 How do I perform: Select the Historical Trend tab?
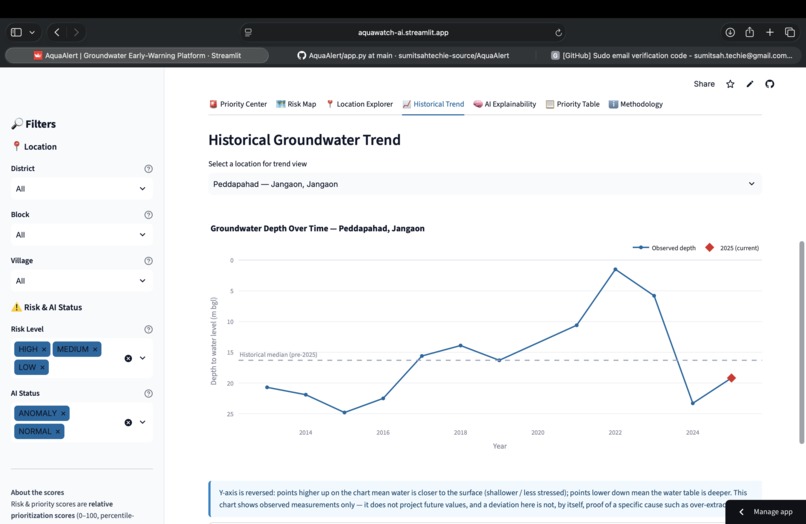(433, 104)
